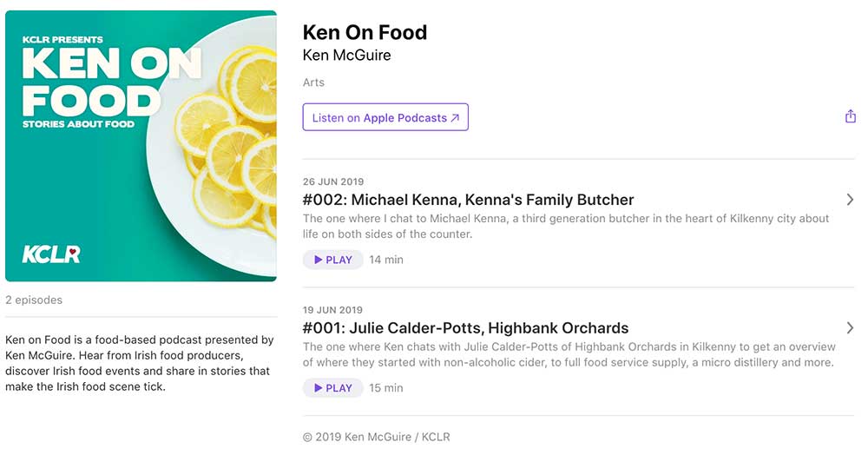Open the Ken On Food cover artwork
Image resolution: width=868 pixels, height=455 pixels.
click(x=141, y=146)
